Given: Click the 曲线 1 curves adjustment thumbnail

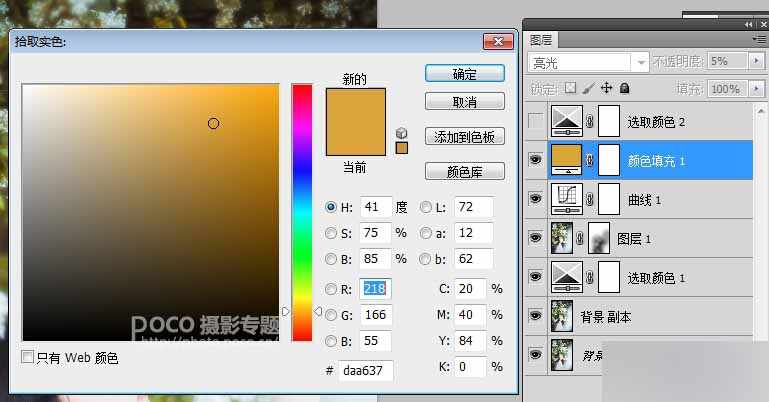Looking at the screenshot, I should point(567,199).
